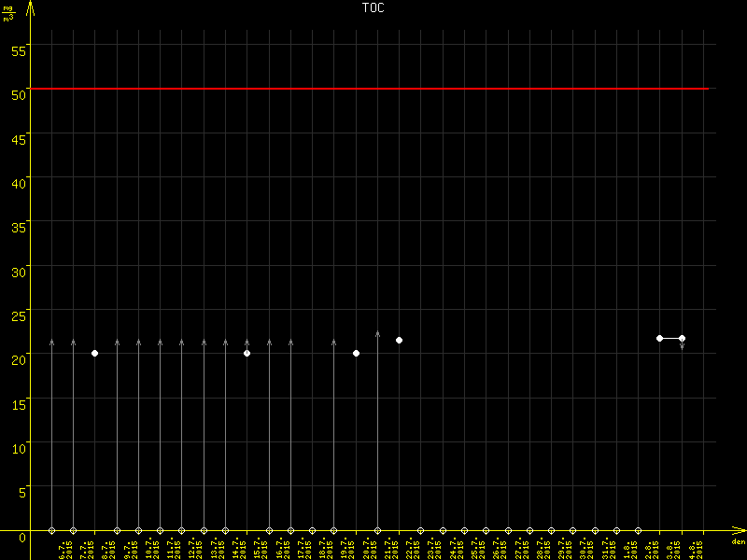
Task: Click the X-axis arrowhead at right
Action: click(x=740, y=531)
